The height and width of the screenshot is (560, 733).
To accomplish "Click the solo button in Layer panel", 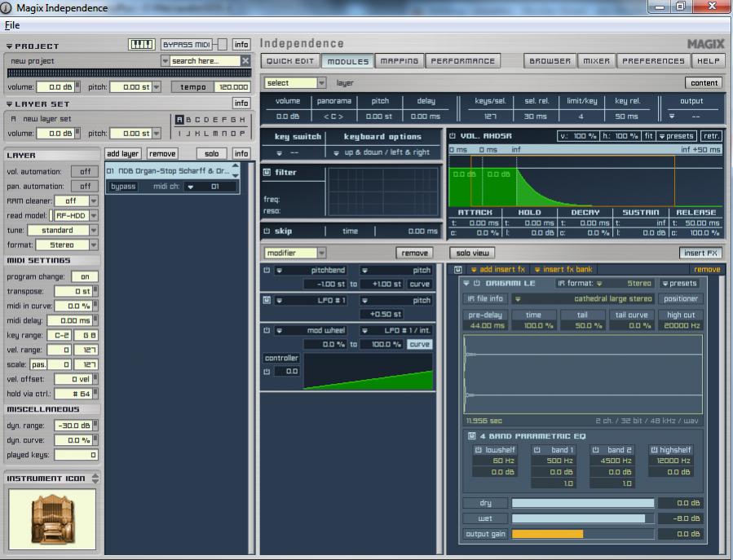I will click(x=211, y=154).
